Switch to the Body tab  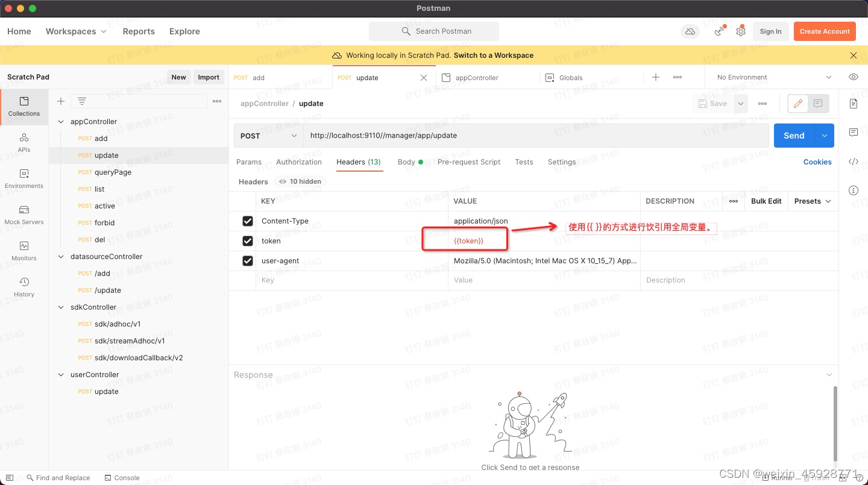pos(410,162)
